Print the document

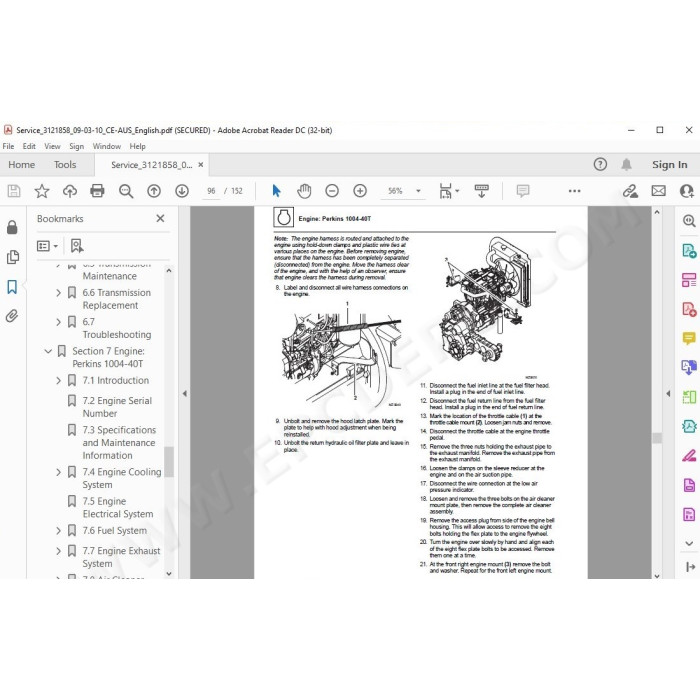click(97, 191)
